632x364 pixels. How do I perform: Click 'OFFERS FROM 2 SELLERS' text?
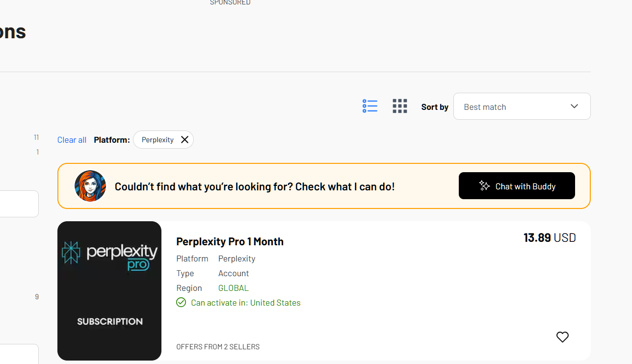point(218,347)
